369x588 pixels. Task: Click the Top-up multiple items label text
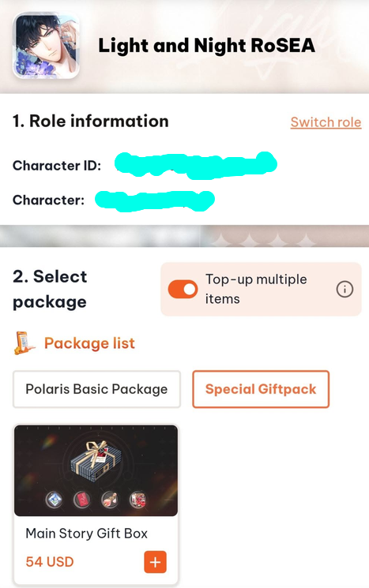click(x=256, y=289)
